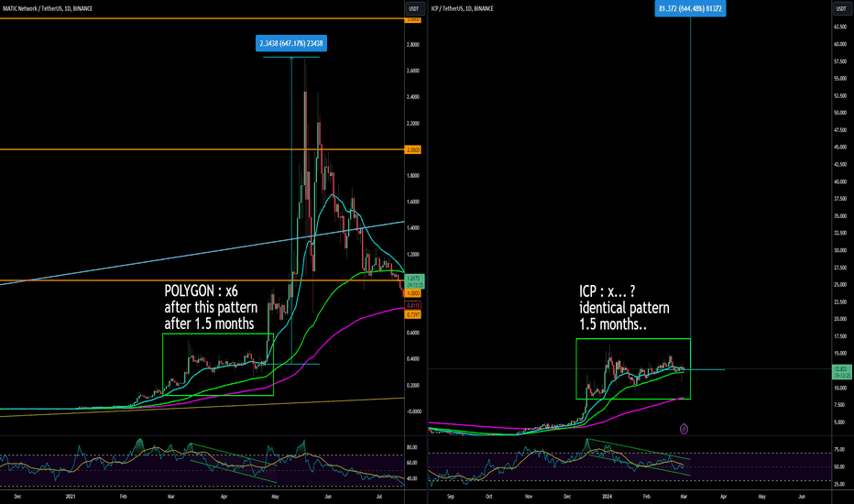The height and width of the screenshot is (504, 854).
Task: Click Jul on the MATIC time axis
Action: (x=379, y=497)
